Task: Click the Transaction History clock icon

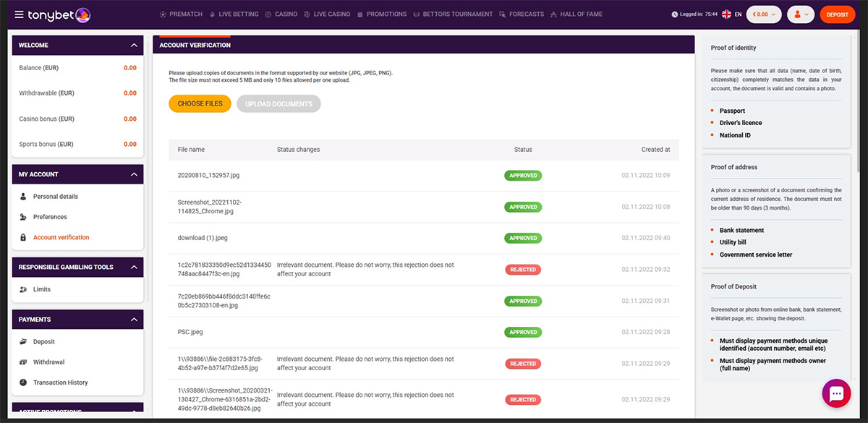Action: point(23,383)
